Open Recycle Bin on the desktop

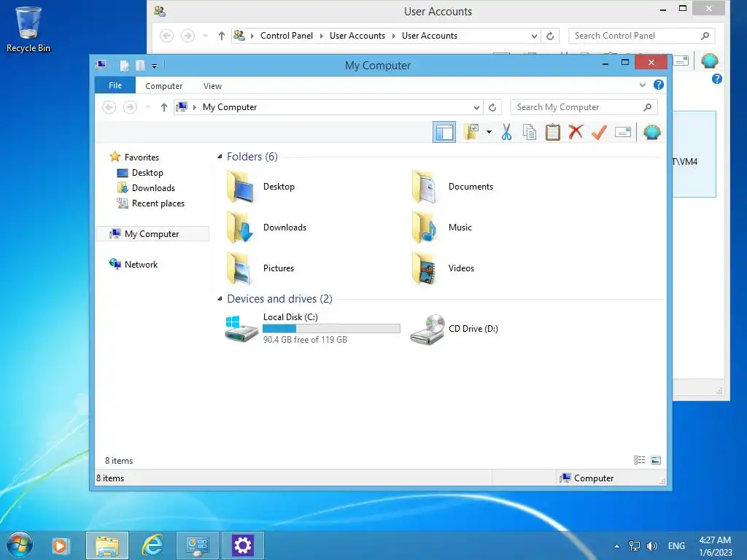coord(28,28)
